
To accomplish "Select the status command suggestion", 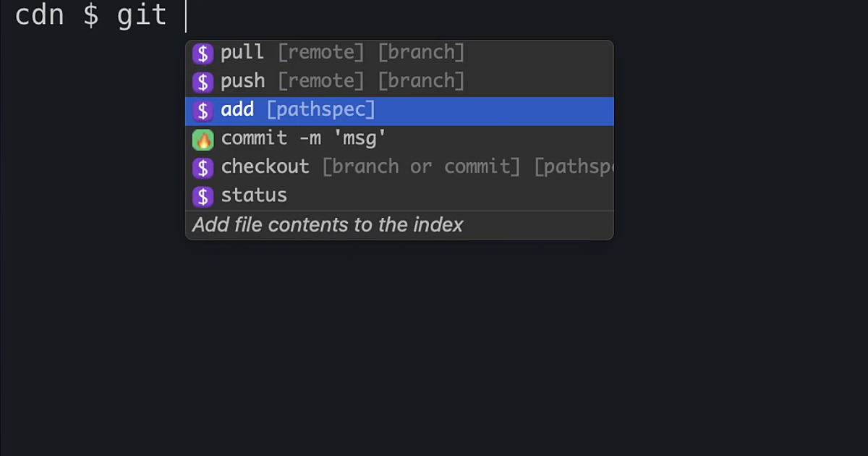I will pyautogui.click(x=254, y=195).
